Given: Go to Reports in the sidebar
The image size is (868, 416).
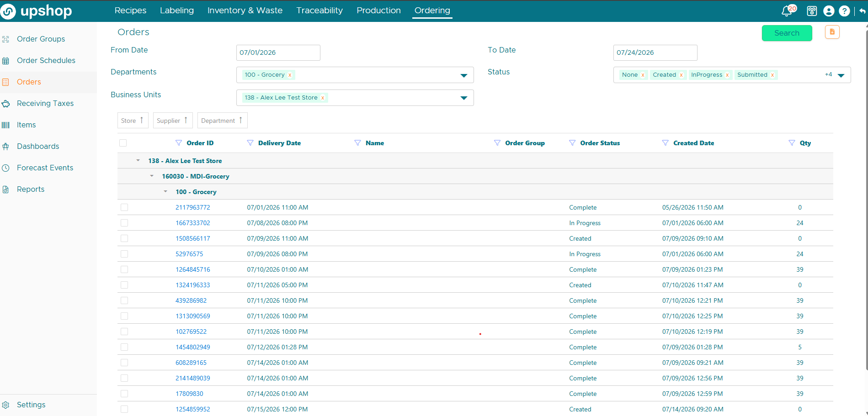Looking at the screenshot, I should [31, 189].
